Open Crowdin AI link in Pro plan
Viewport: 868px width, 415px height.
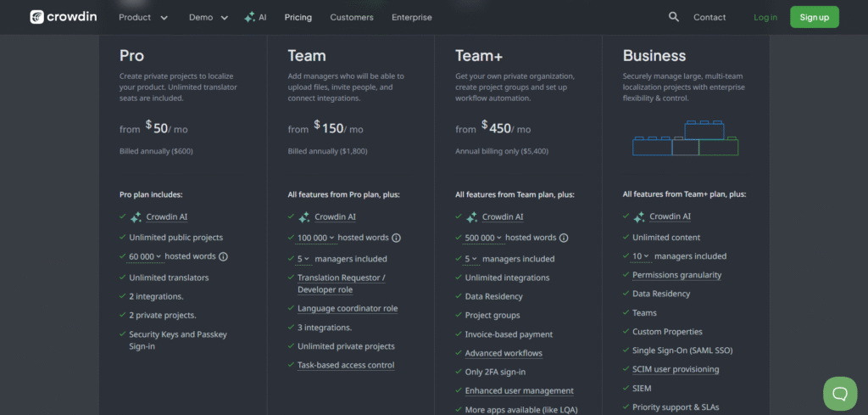[x=167, y=216]
